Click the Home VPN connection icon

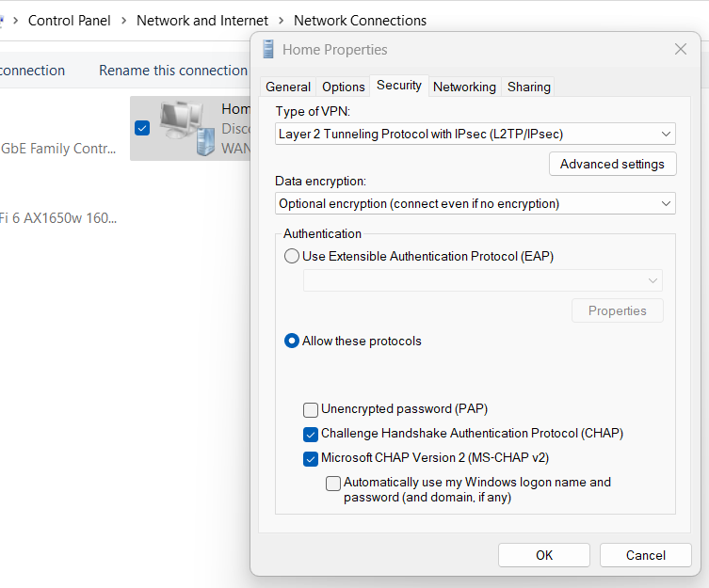(x=185, y=127)
